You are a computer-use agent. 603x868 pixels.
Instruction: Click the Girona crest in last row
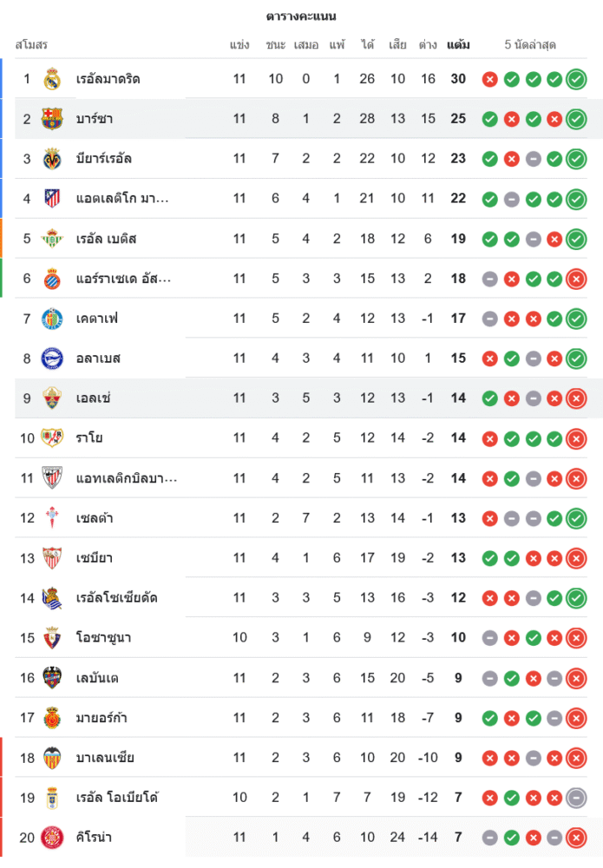(x=52, y=838)
